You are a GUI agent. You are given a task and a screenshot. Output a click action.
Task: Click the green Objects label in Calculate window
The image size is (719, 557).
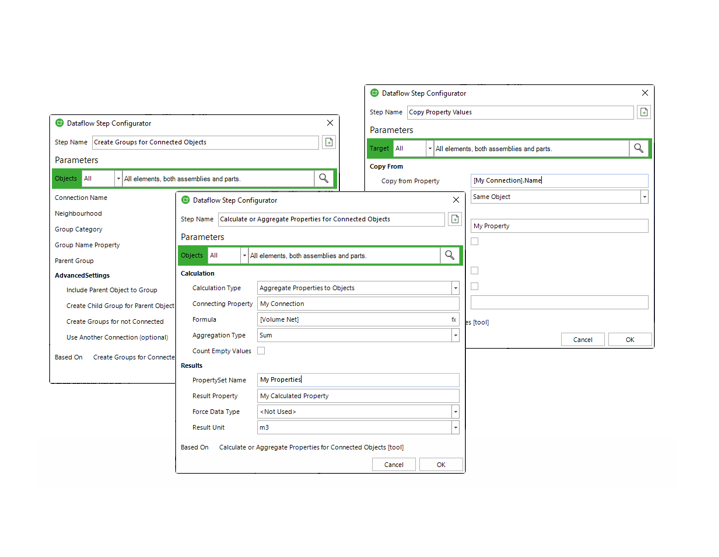pyautogui.click(x=192, y=255)
